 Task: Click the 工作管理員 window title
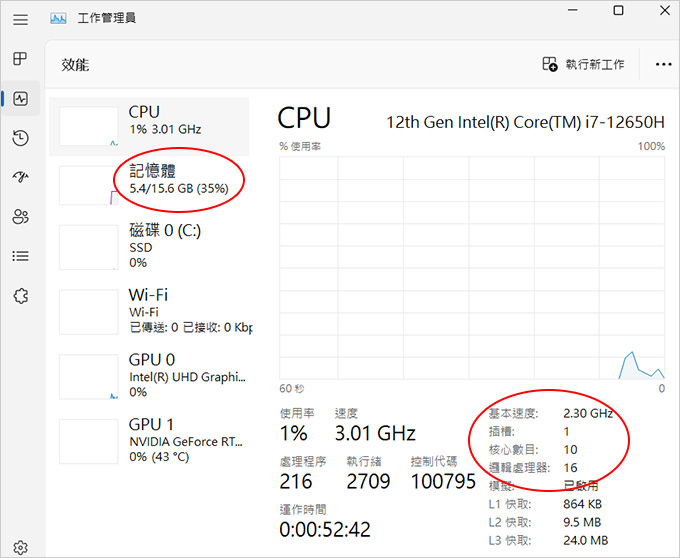click(x=107, y=18)
